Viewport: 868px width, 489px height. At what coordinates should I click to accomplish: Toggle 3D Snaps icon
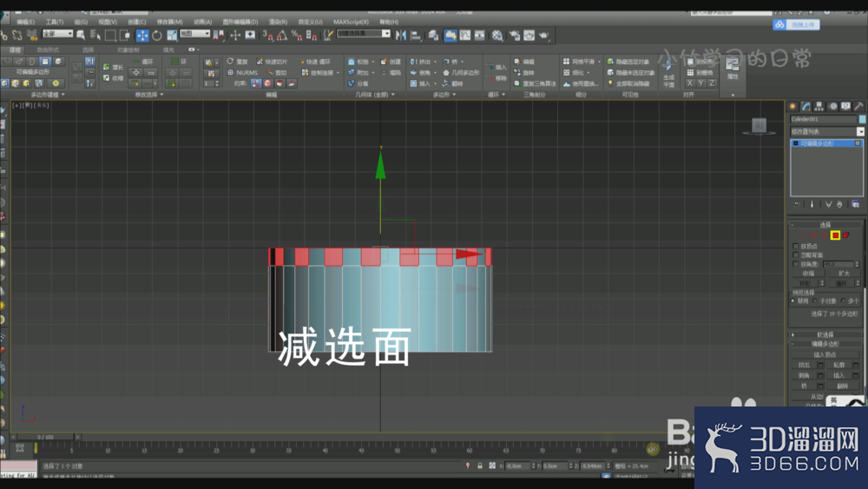[x=267, y=36]
